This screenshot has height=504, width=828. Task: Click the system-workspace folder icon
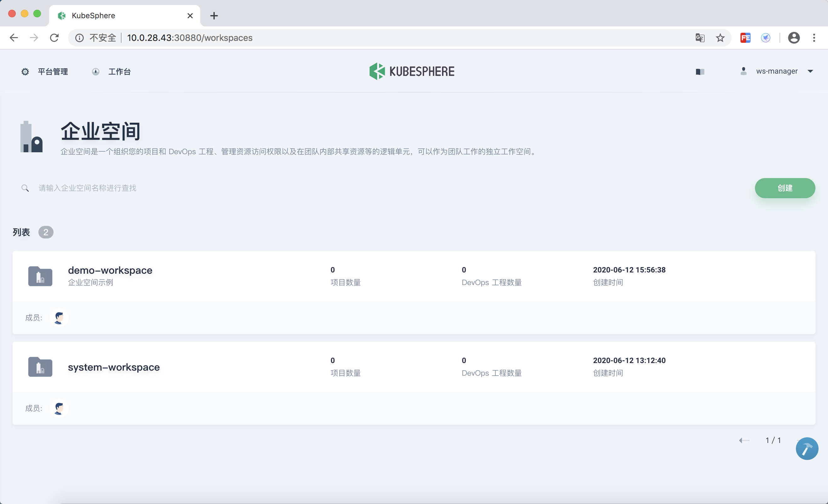pos(40,367)
